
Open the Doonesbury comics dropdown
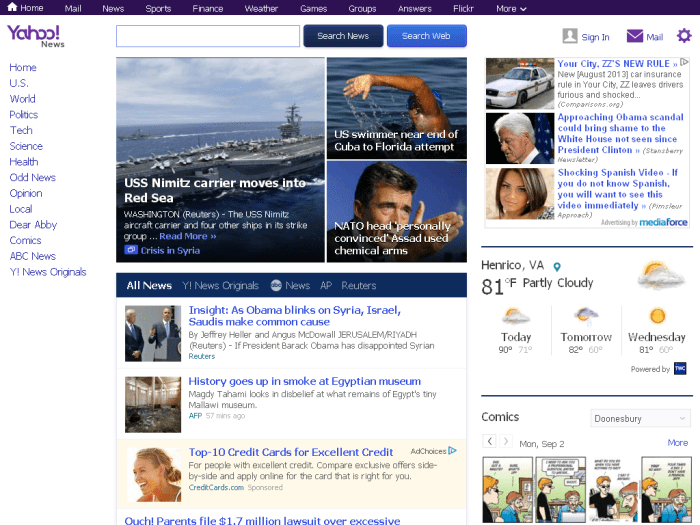tap(640, 418)
